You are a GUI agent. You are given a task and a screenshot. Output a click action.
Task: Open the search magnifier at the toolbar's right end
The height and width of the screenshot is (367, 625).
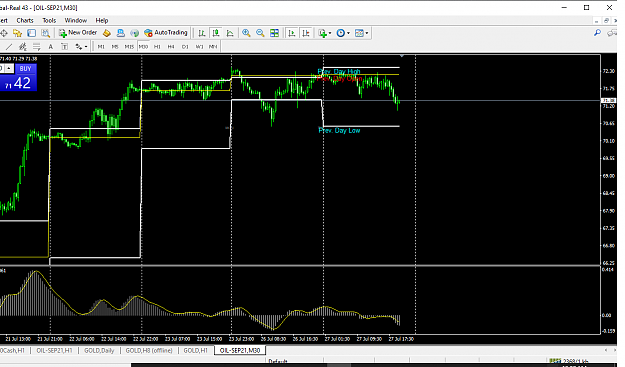(597, 33)
